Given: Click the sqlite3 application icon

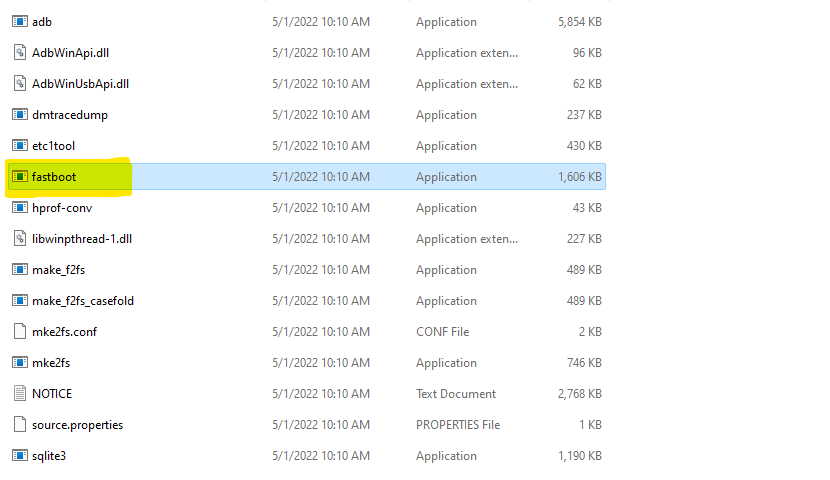Looking at the screenshot, I should click(x=20, y=456).
